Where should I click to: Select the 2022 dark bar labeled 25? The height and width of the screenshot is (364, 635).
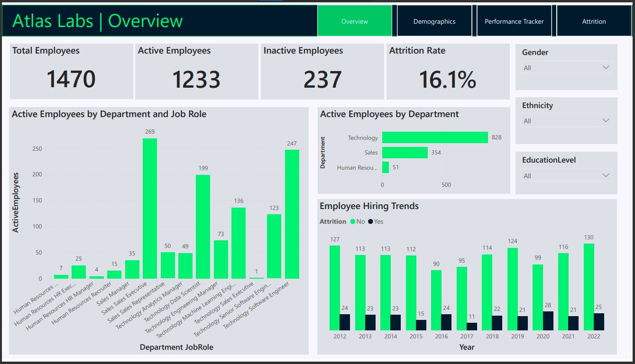599,322
